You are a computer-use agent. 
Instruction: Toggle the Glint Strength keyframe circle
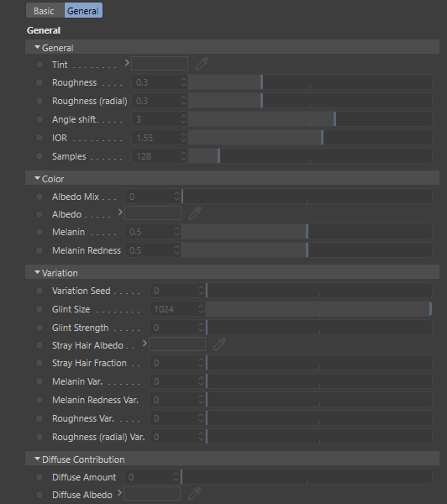[39, 328]
